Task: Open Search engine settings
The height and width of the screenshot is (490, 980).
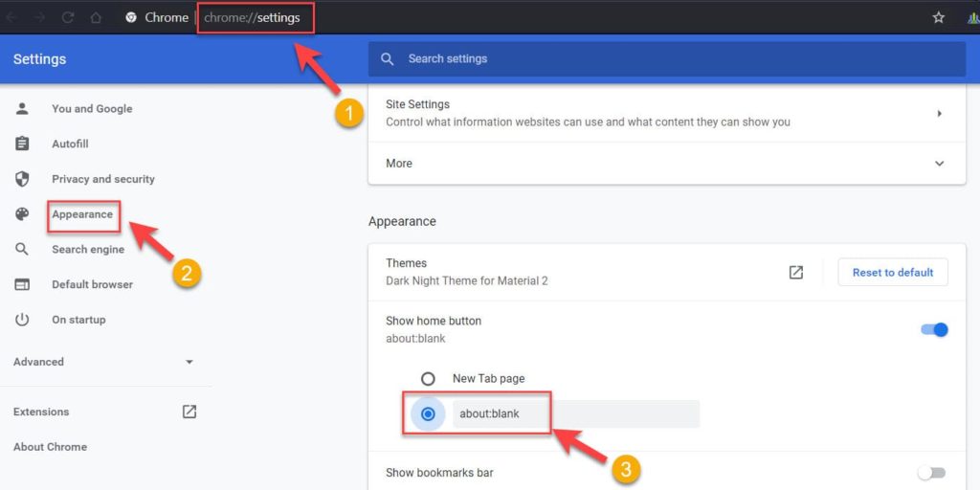Action: [x=88, y=250]
